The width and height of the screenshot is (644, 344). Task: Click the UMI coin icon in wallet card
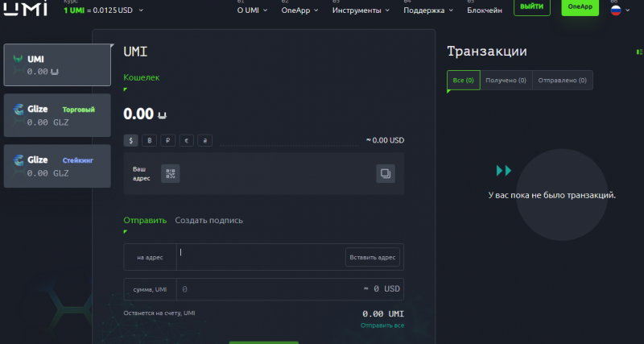[18, 59]
